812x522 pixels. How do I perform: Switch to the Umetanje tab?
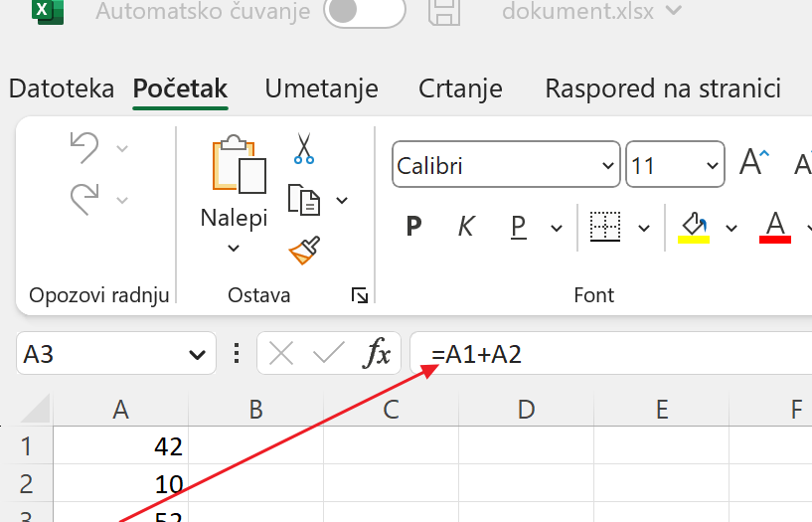322,88
